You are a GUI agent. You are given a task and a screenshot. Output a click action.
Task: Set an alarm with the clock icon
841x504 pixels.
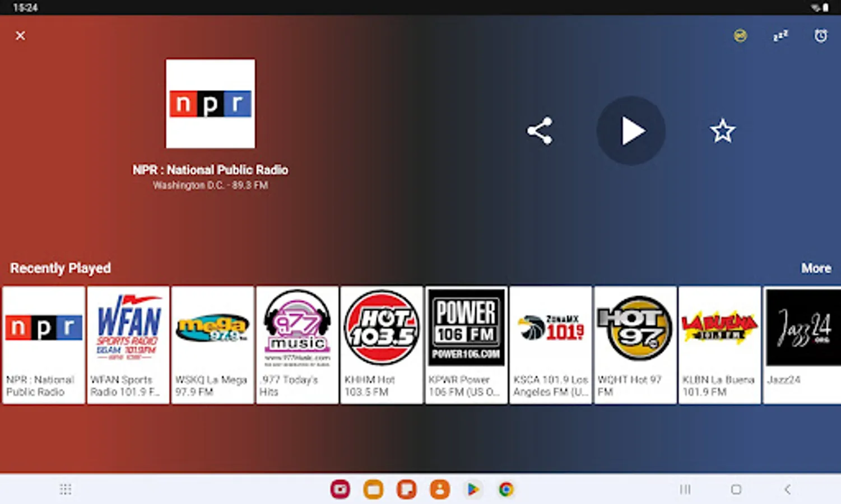tap(820, 36)
